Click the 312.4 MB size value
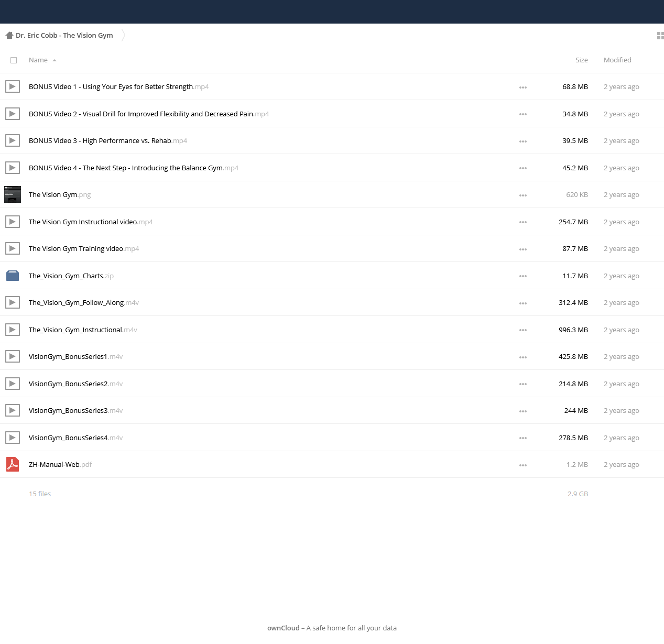Screen dimensions: 664x644 (x=573, y=303)
